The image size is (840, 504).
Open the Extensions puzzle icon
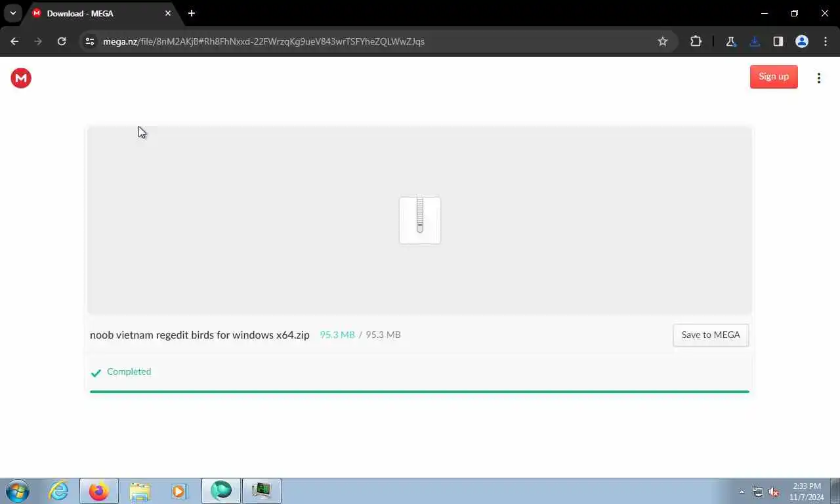click(696, 41)
